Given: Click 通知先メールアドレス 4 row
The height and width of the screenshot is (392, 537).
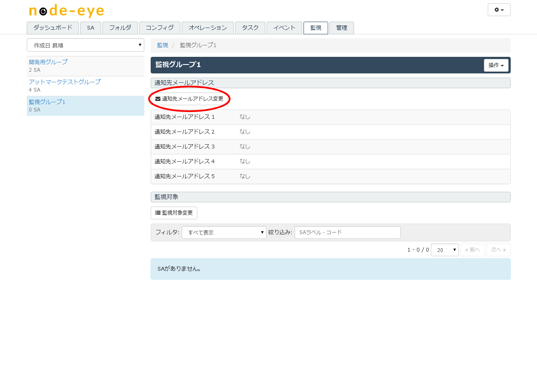Looking at the screenshot, I should click(x=330, y=162).
